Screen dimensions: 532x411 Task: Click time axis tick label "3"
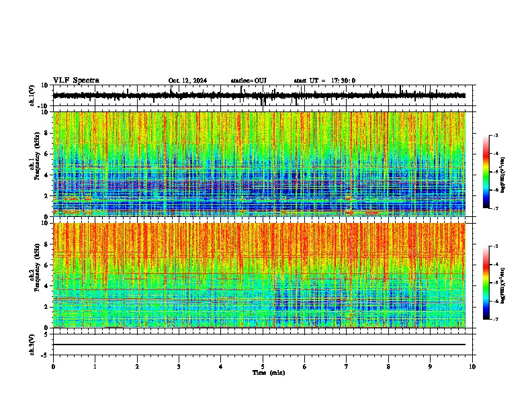179,367
